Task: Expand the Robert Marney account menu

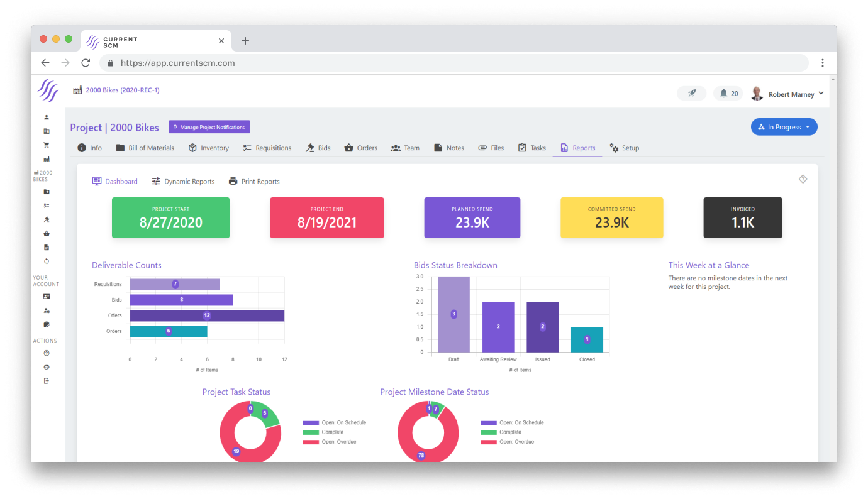Action: click(x=788, y=94)
